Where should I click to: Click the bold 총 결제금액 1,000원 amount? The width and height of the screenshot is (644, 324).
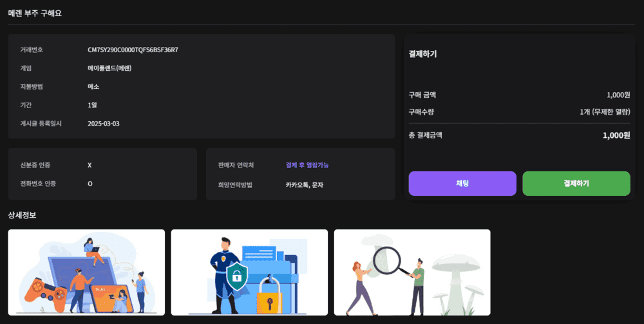[616, 136]
